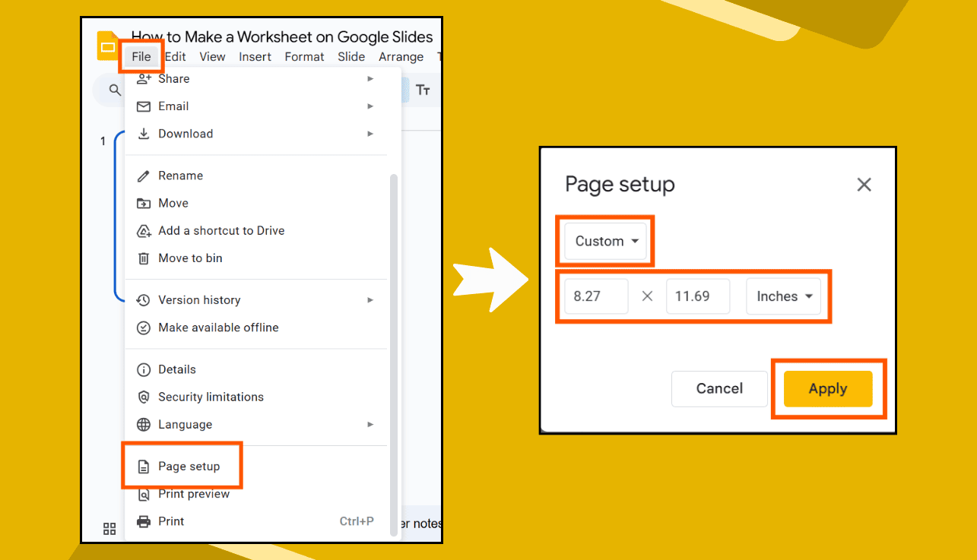
Task: Open the Format menu
Action: pos(304,56)
